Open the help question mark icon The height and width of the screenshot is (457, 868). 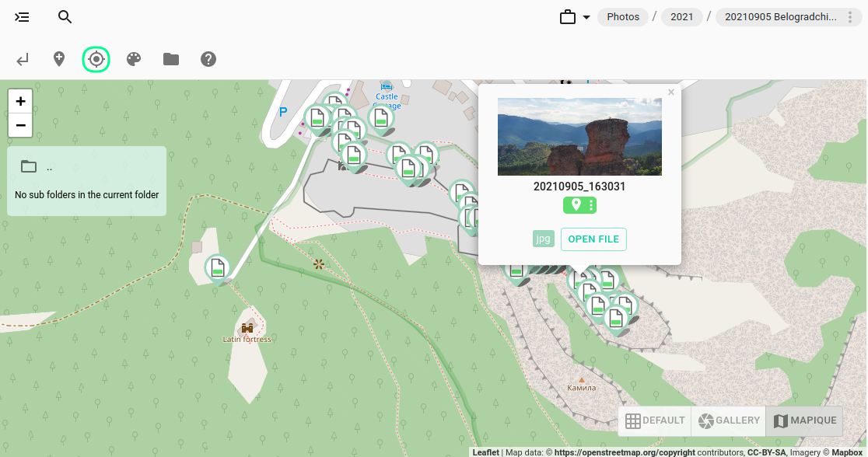(x=208, y=59)
